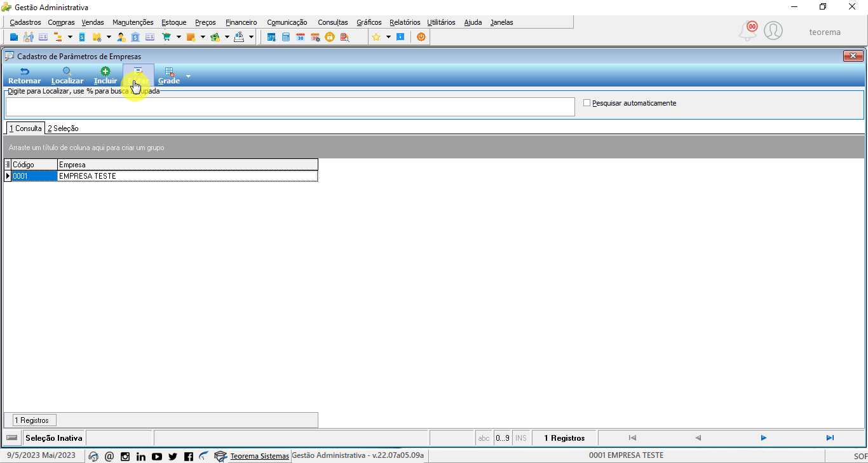Click the orange padlock icon
This screenshot has width=868, height=463.
pyautogui.click(x=330, y=37)
